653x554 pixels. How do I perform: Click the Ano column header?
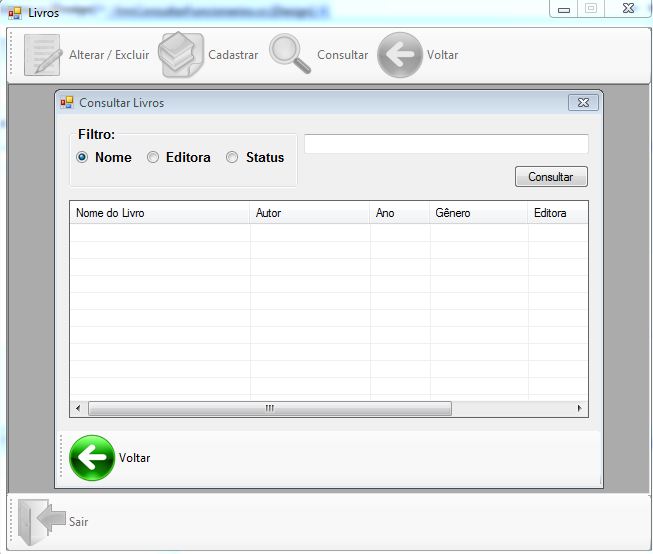399,213
